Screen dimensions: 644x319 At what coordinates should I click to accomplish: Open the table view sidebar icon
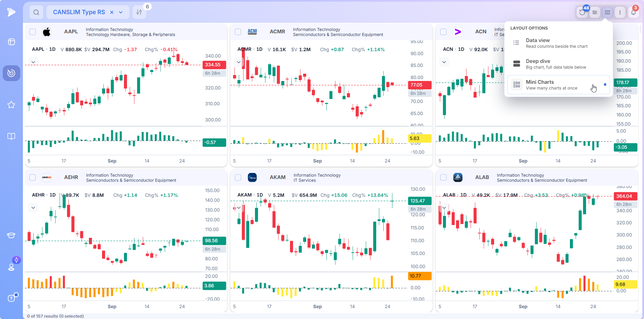(x=11, y=42)
